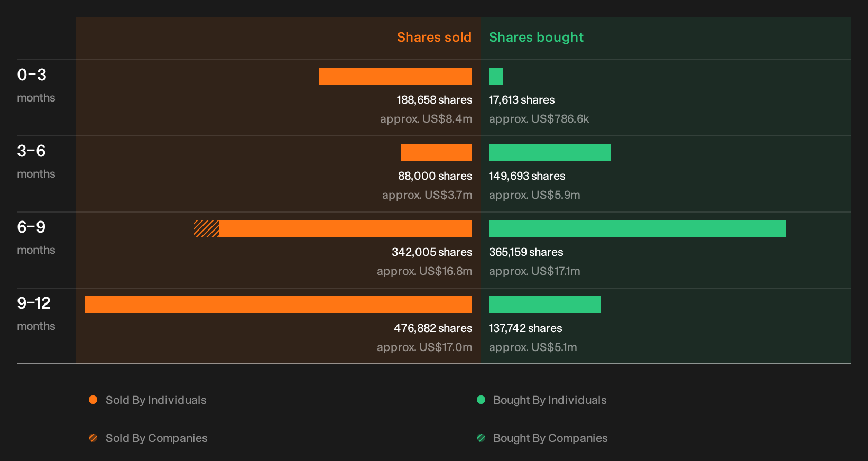Click the 3-6 months green bought bar
Image resolution: width=868 pixels, height=461 pixels.
pos(550,152)
